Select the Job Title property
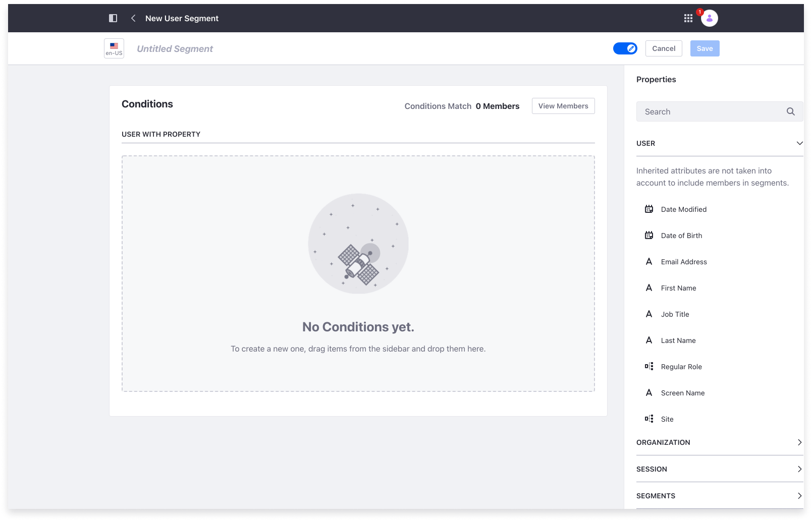 pos(675,314)
